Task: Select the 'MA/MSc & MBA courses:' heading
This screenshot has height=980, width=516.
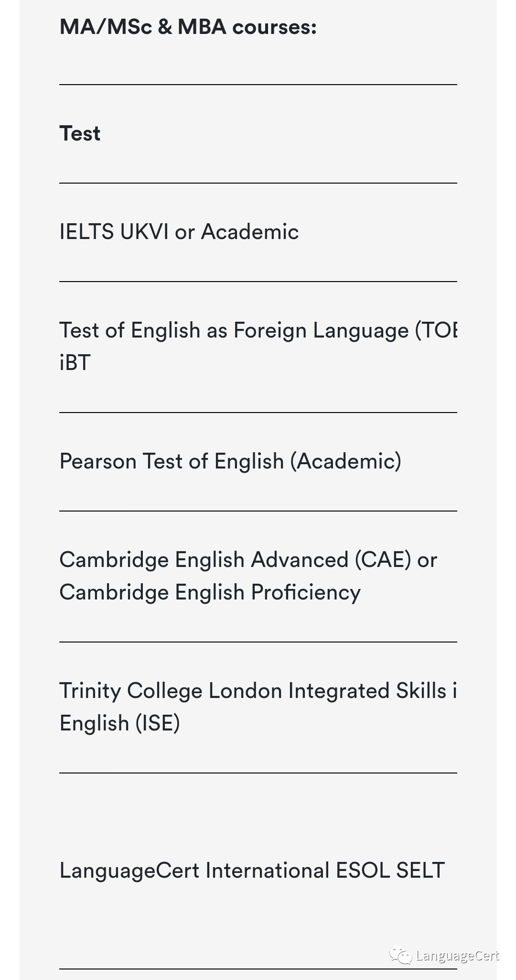Action: pyautogui.click(x=188, y=27)
